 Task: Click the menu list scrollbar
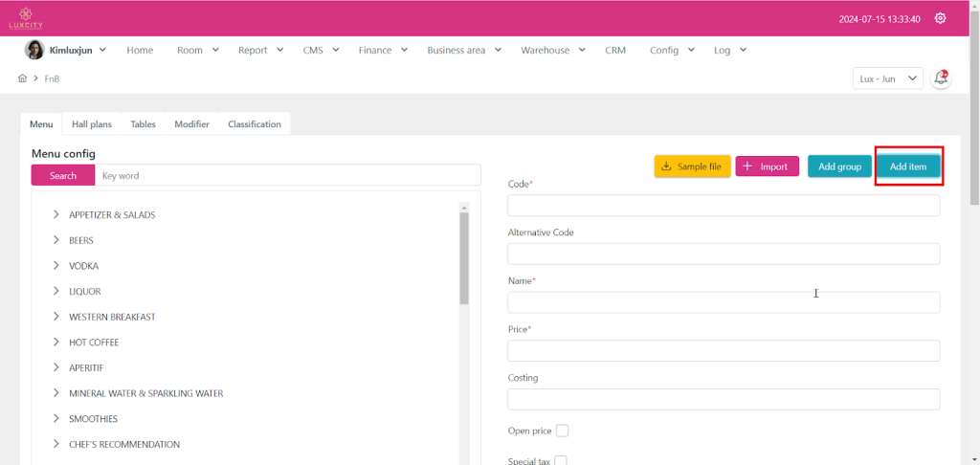pyautogui.click(x=464, y=258)
